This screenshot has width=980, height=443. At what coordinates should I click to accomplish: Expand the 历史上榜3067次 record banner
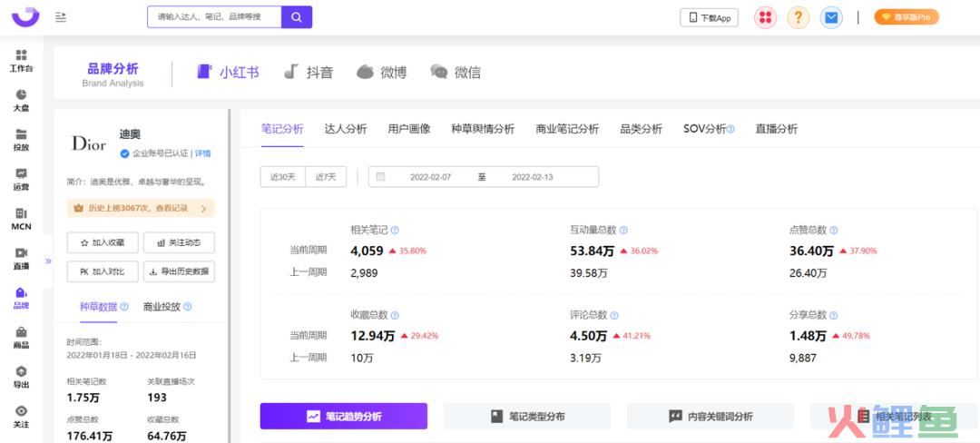coord(141,208)
